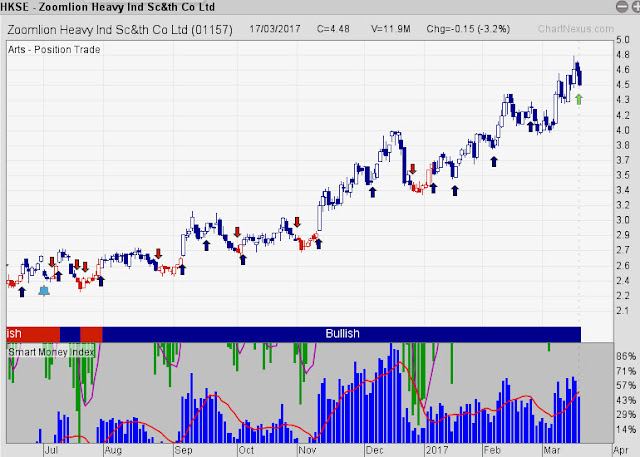Click the Mar label on the time axis
Image resolution: width=640 pixels, height=457 pixels.
(552, 450)
